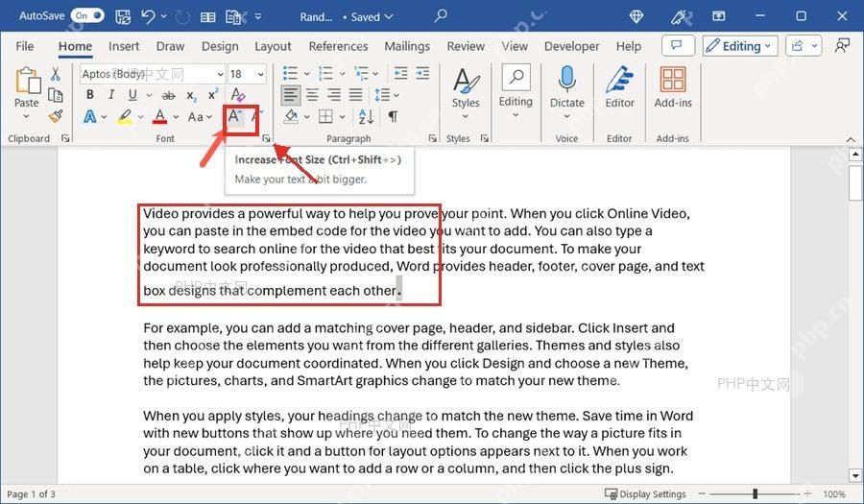Open the Font dialog launcher
Image resolution: width=864 pixels, height=504 pixels.
pyautogui.click(x=267, y=138)
